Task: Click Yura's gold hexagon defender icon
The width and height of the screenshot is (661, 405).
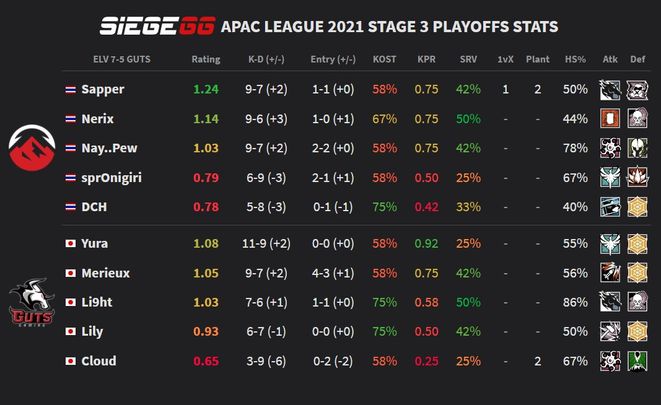Action: point(637,244)
